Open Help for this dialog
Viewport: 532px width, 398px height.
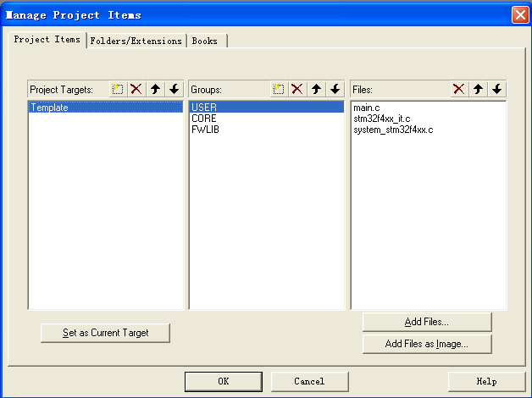(487, 381)
